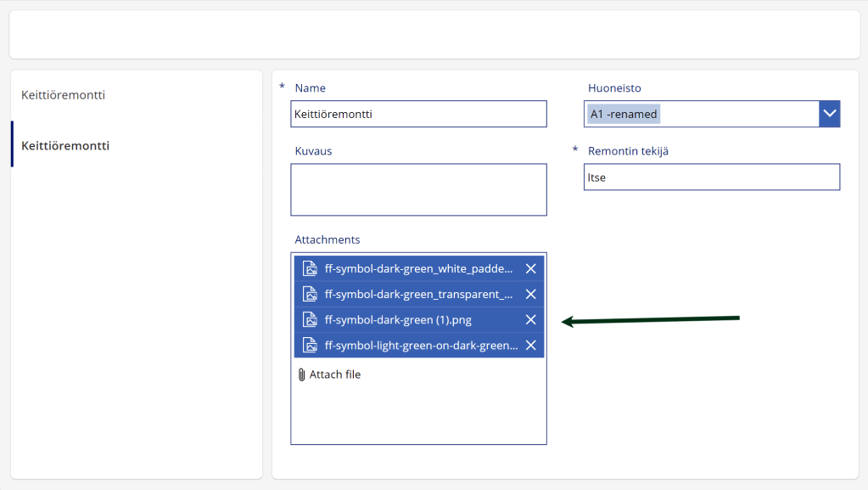Open the ff-symbol-light-green-on-dark-green file name
The image size is (868, 490).
click(421, 346)
